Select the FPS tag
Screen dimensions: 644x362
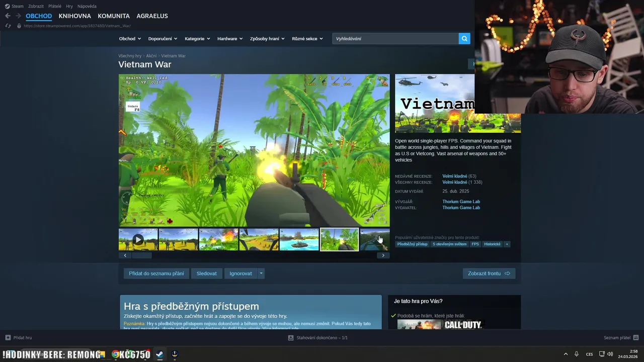pyautogui.click(x=475, y=244)
